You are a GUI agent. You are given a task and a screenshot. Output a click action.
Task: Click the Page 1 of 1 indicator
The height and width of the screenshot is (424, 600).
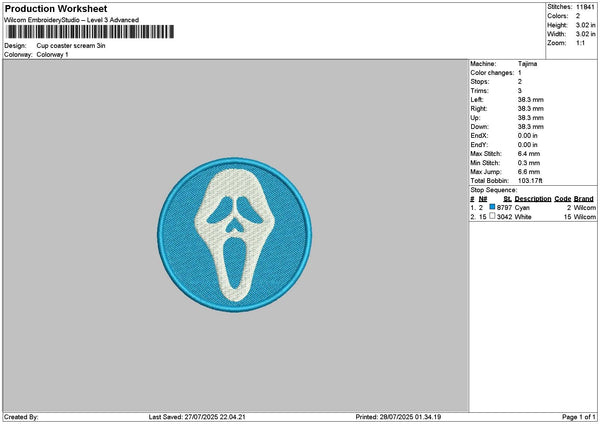579,417
